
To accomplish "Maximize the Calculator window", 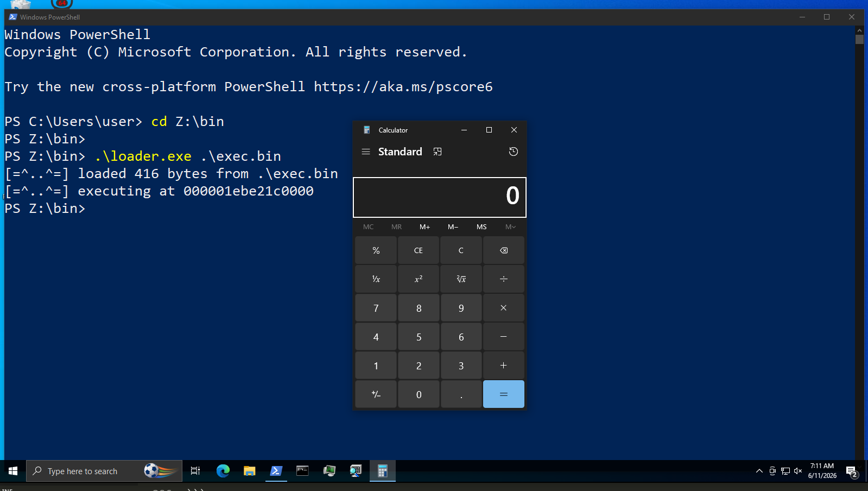I will [x=489, y=130].
